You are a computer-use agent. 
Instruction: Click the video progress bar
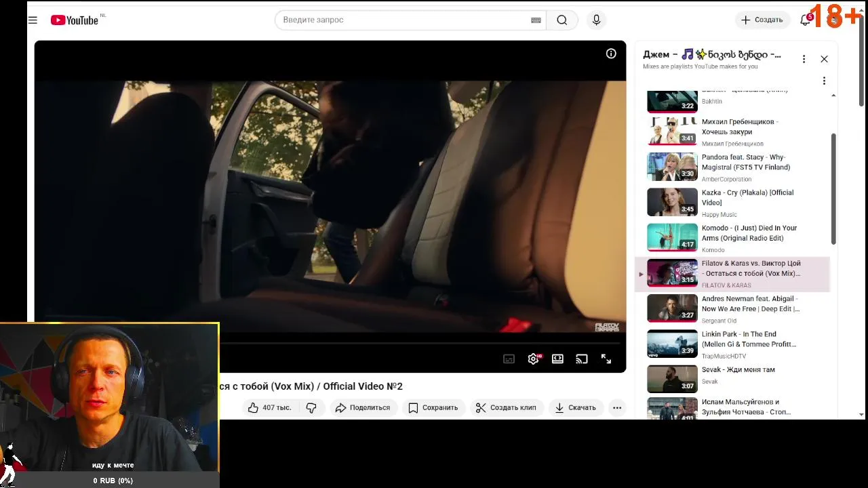(420, 344)
